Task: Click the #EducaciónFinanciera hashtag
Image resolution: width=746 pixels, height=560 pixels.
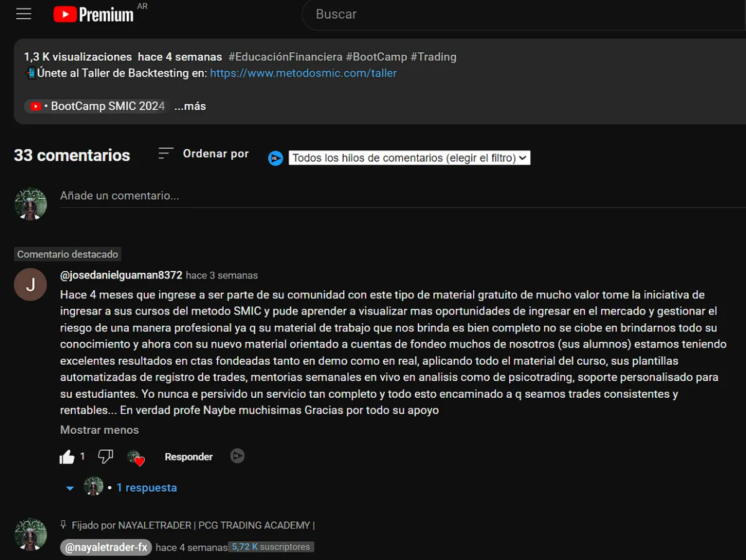Action: click(x=285, y=57)
